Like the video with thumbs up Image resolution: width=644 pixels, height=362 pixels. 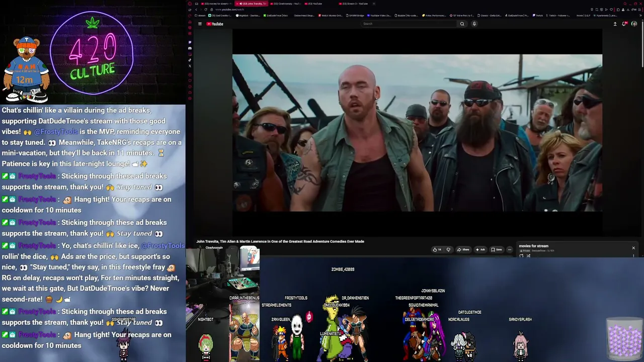(x=437, y=249)
